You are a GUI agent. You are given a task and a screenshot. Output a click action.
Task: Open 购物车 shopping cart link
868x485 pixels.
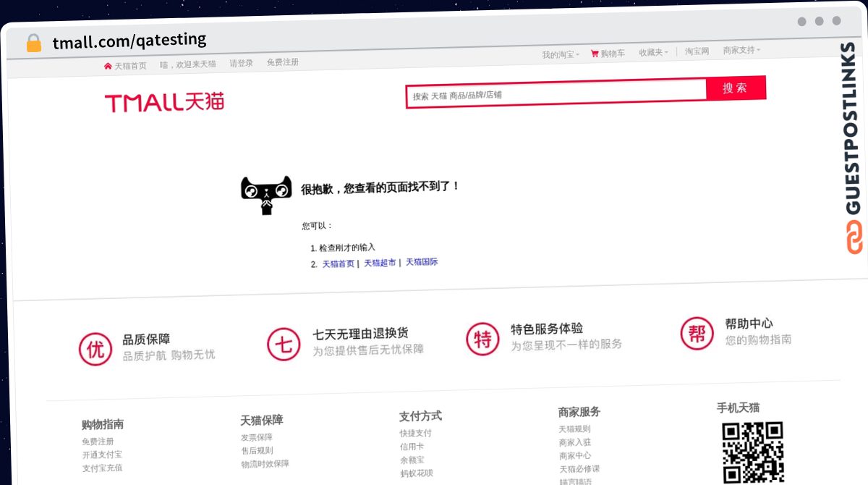point(613,54)
